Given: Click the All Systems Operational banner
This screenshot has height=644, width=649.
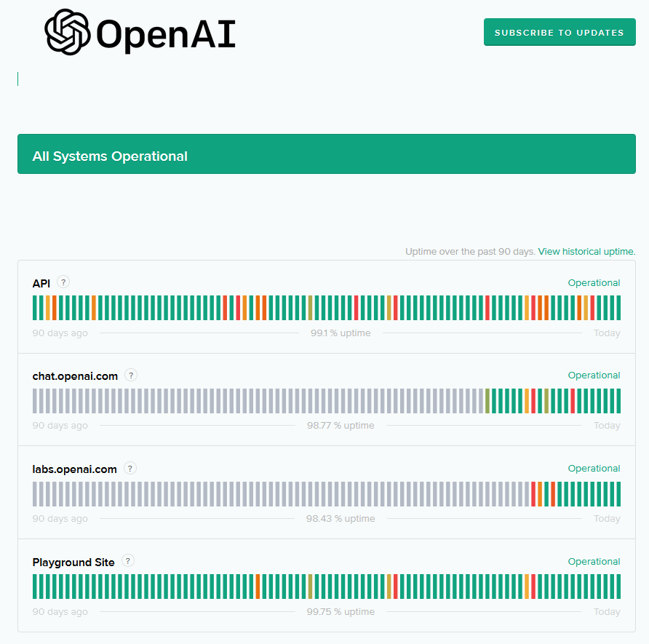Looking at the screenshot, I should [326, 154].
